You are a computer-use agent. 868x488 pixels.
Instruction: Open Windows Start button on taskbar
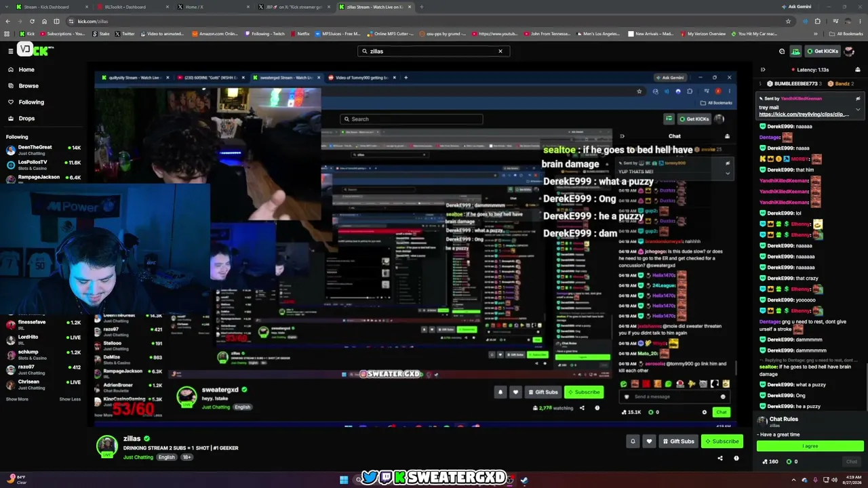344,480
